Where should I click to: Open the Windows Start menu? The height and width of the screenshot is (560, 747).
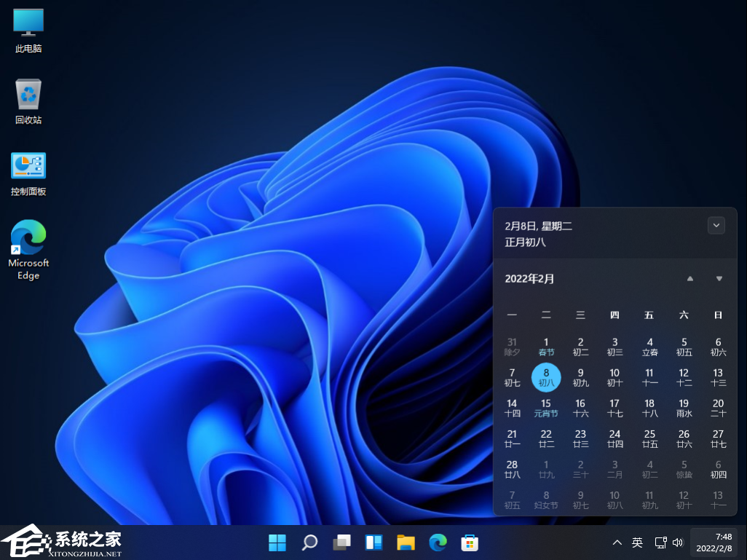(277, 543)
